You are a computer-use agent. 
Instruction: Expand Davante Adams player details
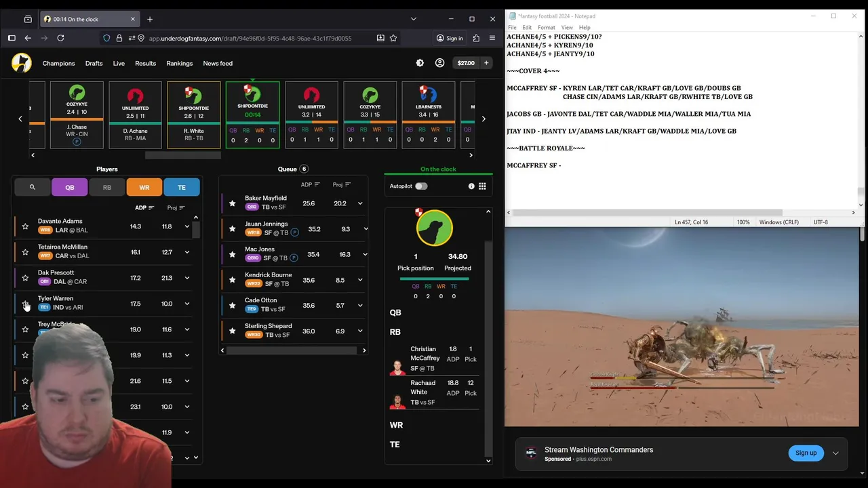pyautogui.click(x=187, y=226)
